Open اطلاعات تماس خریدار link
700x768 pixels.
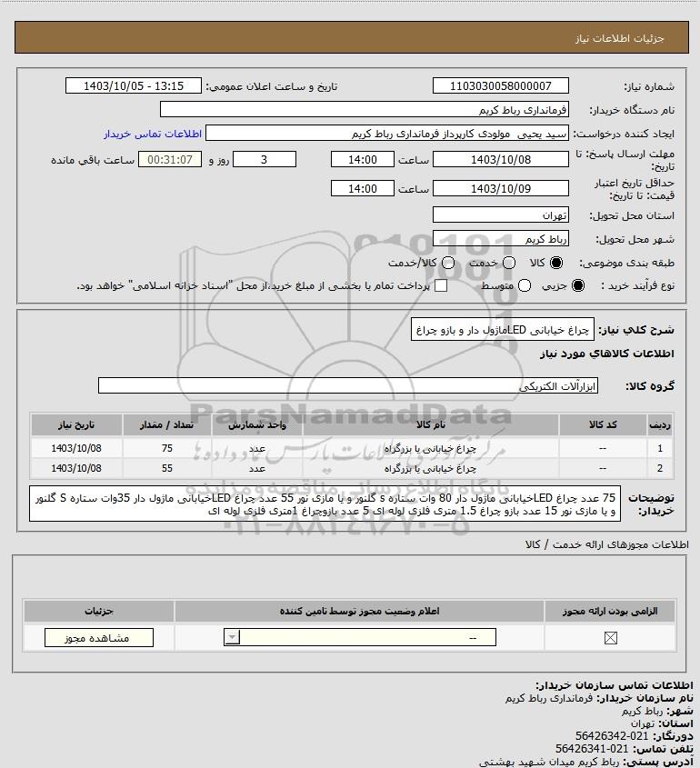tap(153, 134)
